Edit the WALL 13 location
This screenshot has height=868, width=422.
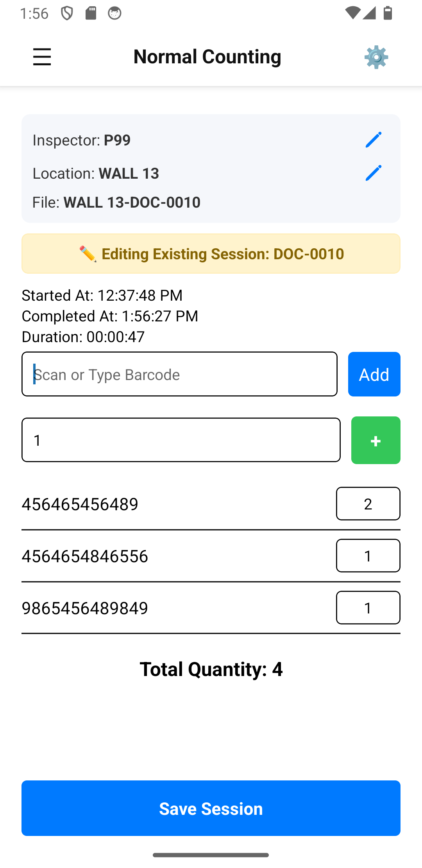pos(373,173)
